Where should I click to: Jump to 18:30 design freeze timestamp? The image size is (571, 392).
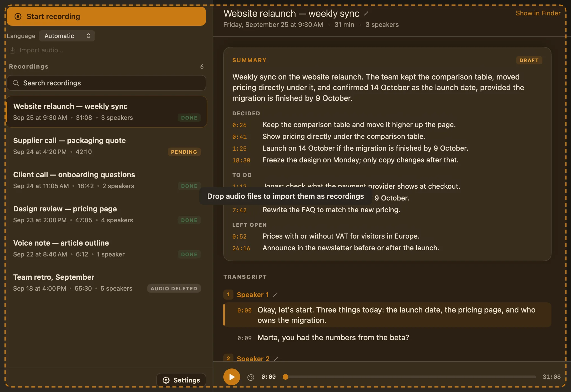(241, 160)
